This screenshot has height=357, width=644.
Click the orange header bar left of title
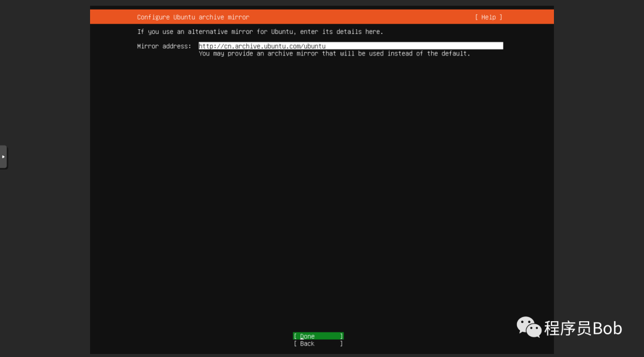point(113,17)
